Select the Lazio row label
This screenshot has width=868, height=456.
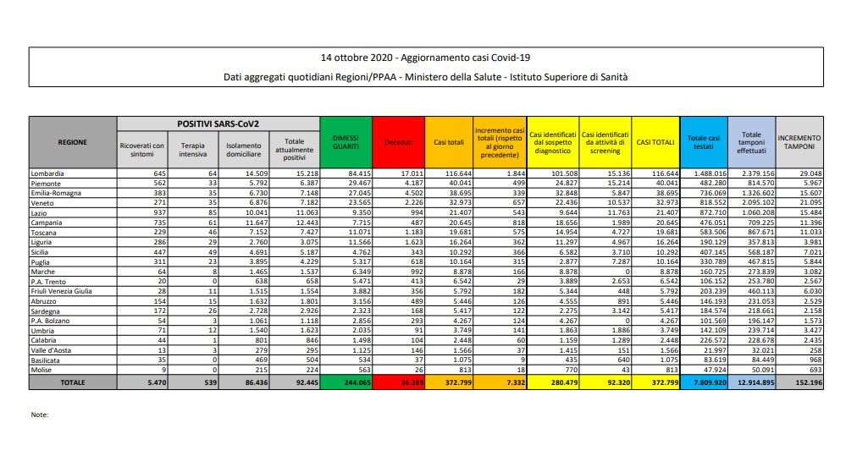39,213
